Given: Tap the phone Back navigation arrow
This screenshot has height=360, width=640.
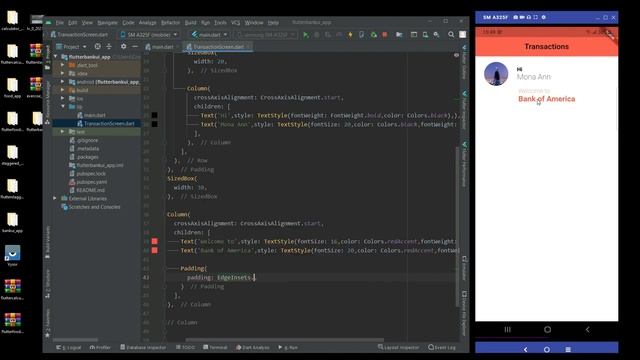Looking at the screenshot, I should (587, 329).
